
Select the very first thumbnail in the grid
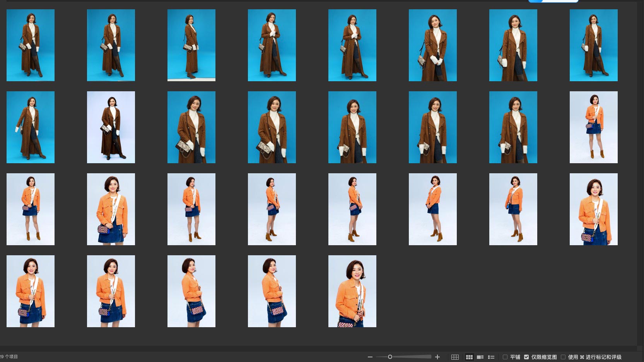tap(31, 45)
